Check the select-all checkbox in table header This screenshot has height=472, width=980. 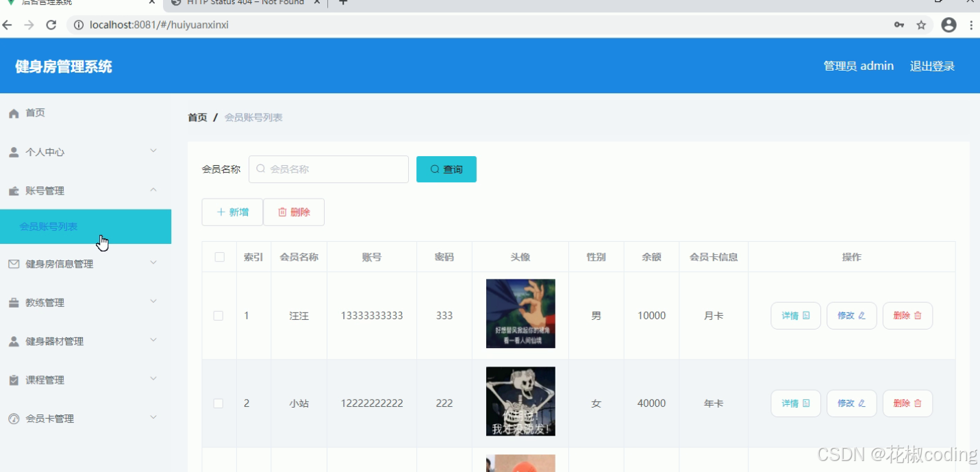coord(218,256)
